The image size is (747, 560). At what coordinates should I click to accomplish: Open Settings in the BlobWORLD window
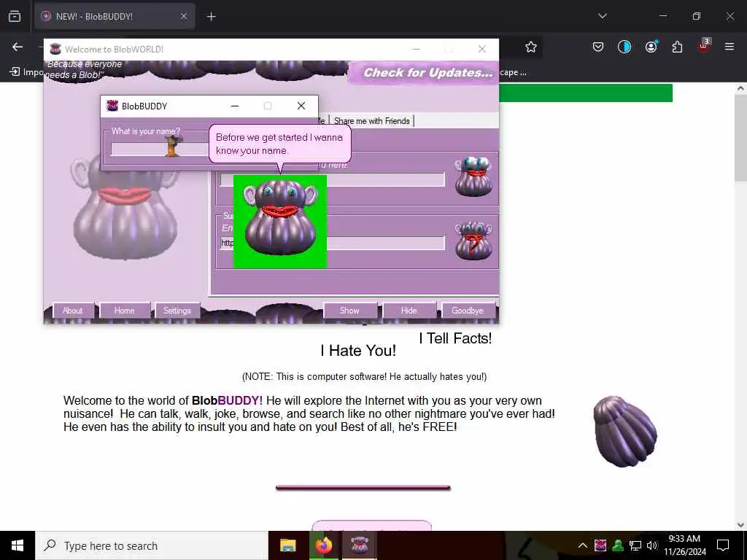coord(177,311)
